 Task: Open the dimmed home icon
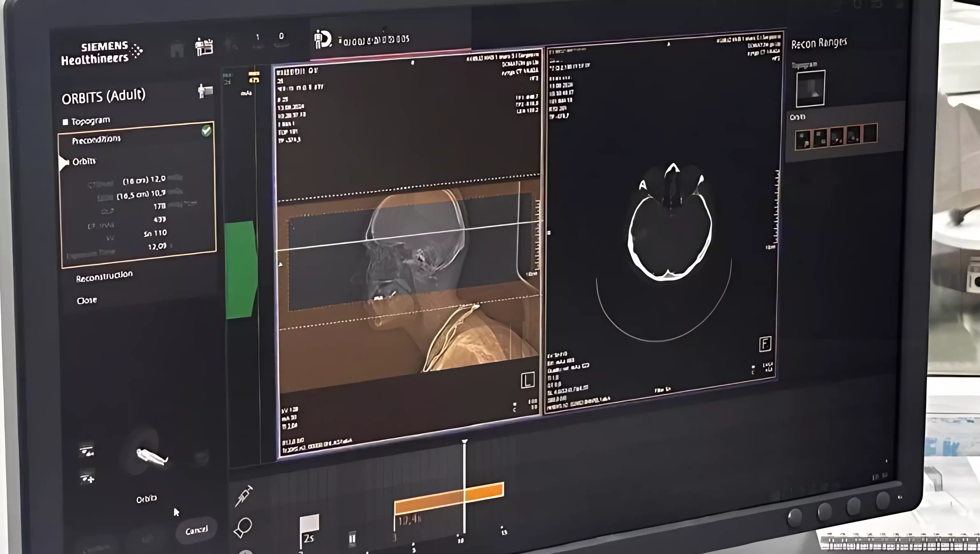click(x=177, y=50)
